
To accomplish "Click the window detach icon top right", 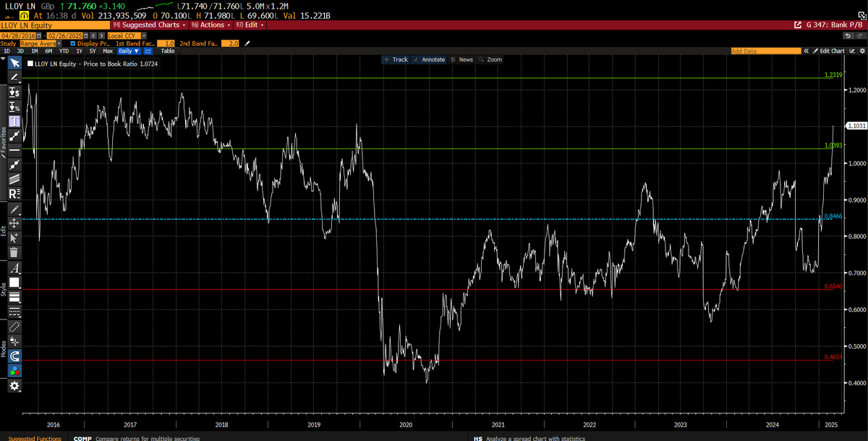I will [862, 16].
